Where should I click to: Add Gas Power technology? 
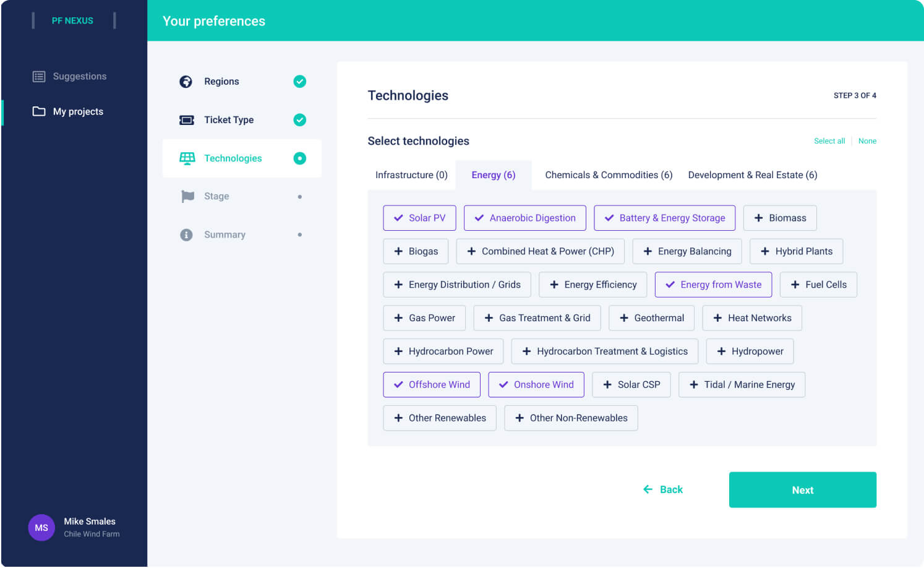pyautogui.click(x=424, y=318)
